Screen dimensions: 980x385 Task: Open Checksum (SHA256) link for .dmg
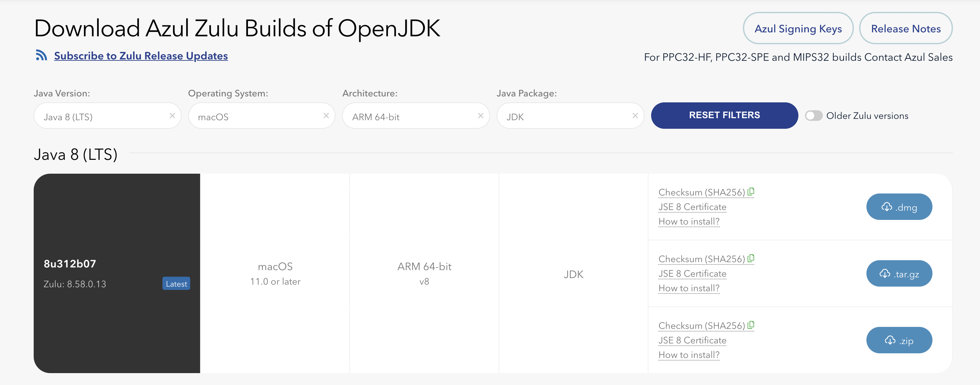[x=702, y=192]
